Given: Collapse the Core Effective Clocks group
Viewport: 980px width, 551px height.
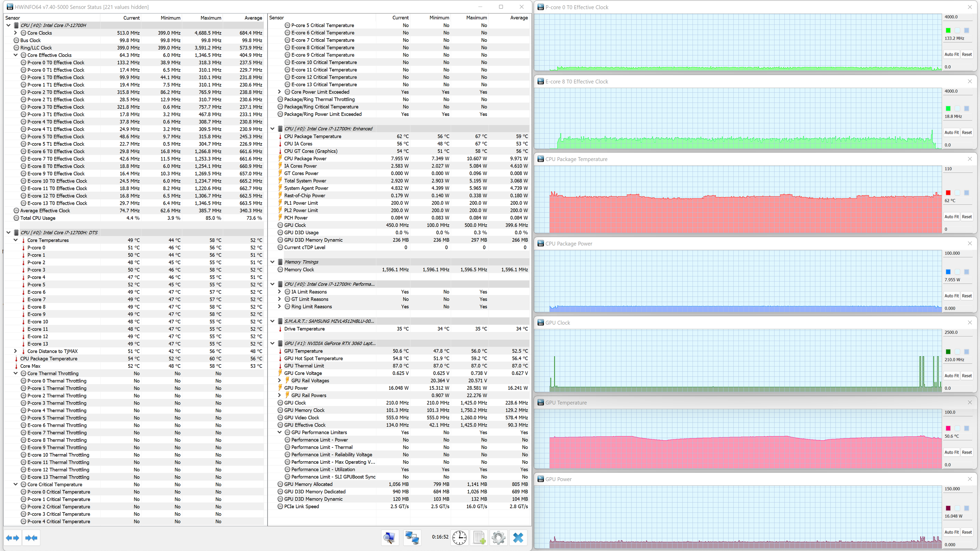Looking at the screenshot, I should pyautogui.click(x=16, y=55).
